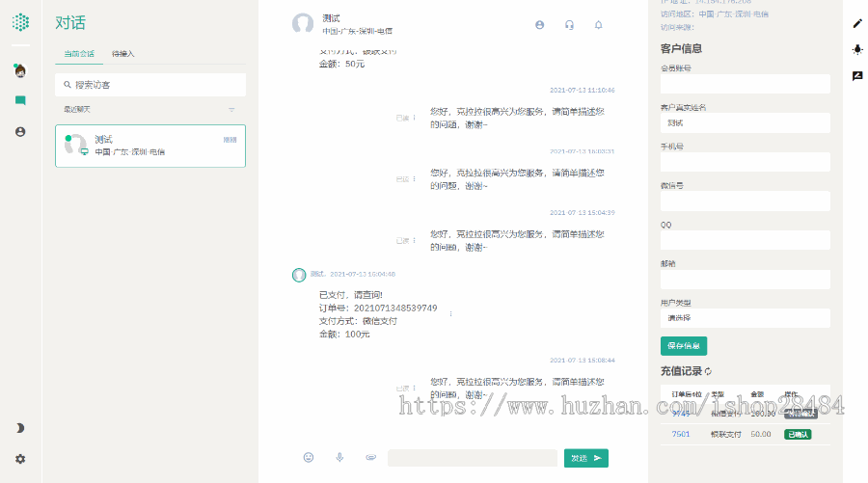Expand the 最近聊天 sort dropdown arrow

(x=231, y=110)
